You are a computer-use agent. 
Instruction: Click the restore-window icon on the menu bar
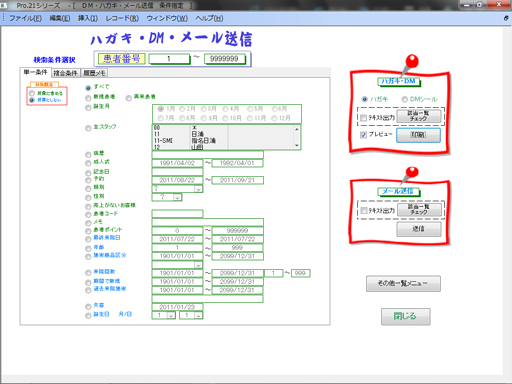pos(506,18)
